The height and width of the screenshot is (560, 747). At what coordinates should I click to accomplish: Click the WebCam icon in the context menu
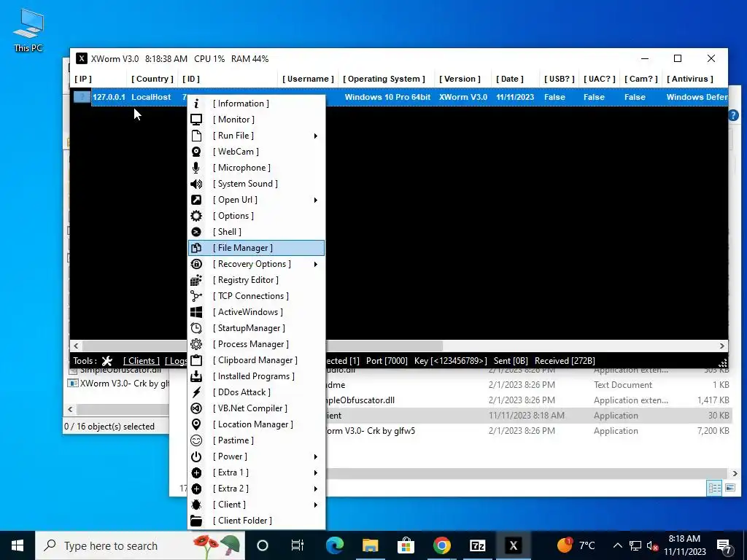[x=196, y=152]
